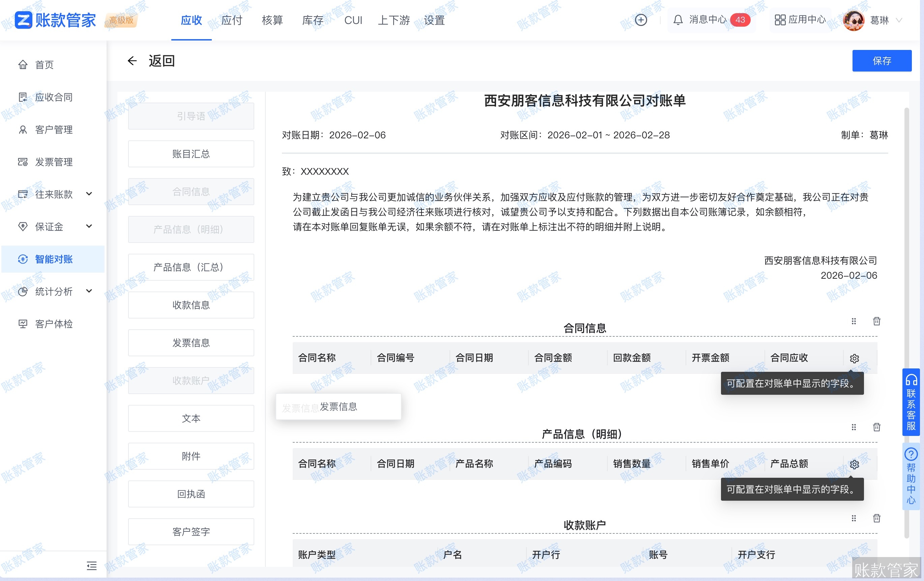Screen dimensions: 924x581
Task: Click 返回 to go back
Action: (x=161, y=60)
